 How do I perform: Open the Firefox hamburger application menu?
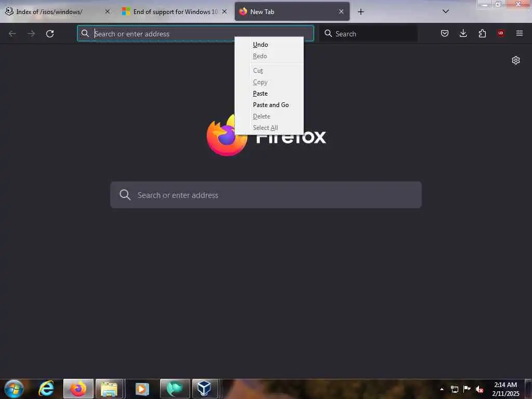[x=520, y=33]
